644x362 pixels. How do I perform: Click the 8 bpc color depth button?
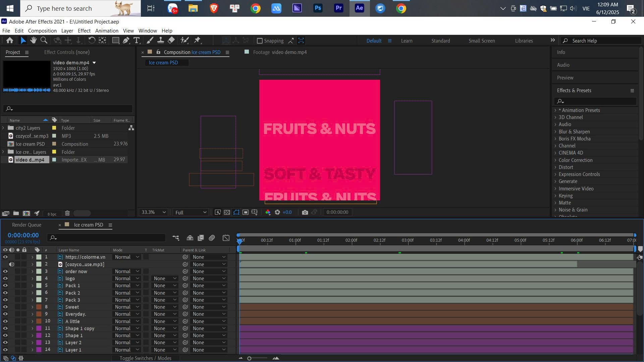52,214
